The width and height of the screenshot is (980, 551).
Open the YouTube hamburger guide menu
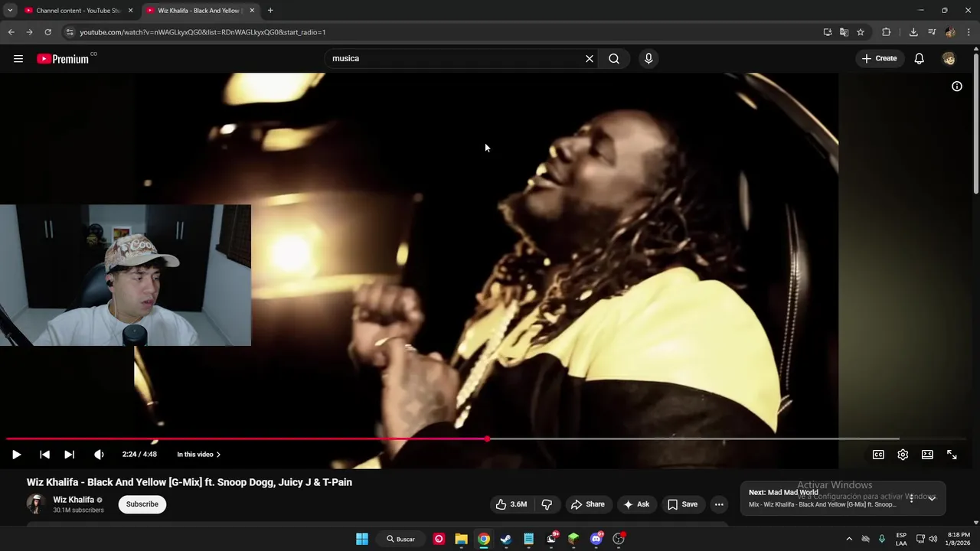click(x=18, y=58)
